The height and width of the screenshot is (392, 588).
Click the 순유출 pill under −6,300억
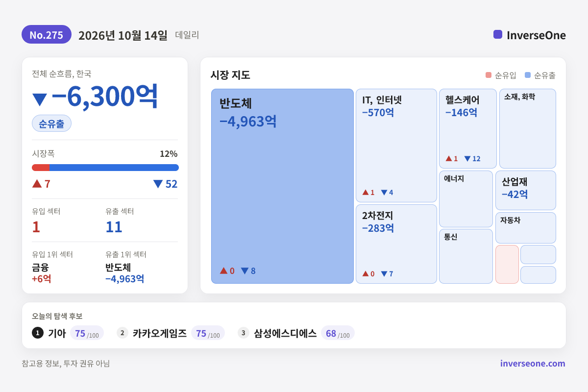(x=51, y=123)
